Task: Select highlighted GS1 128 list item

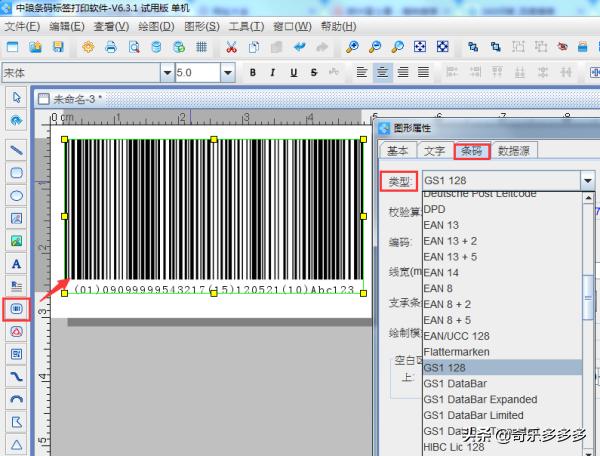Action: (x=502, y=368)
